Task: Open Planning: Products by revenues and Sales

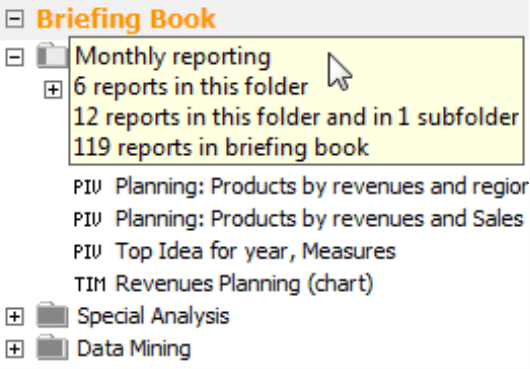Action: coord(319,219)
